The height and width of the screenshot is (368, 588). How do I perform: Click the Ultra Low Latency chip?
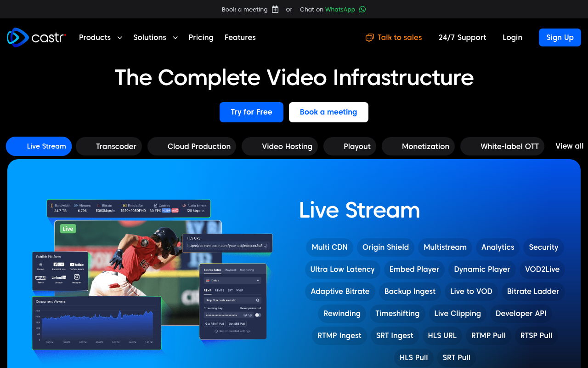(342, 269)
